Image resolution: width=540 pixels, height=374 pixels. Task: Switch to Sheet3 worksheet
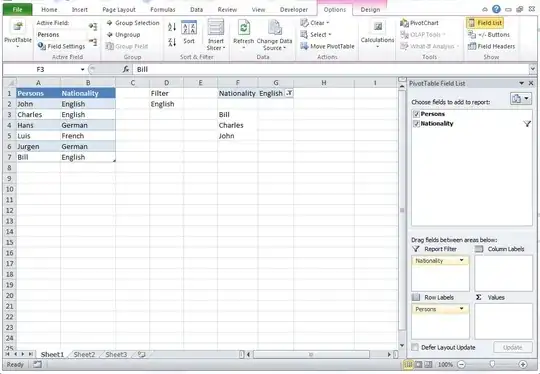[x=116, y=354]
